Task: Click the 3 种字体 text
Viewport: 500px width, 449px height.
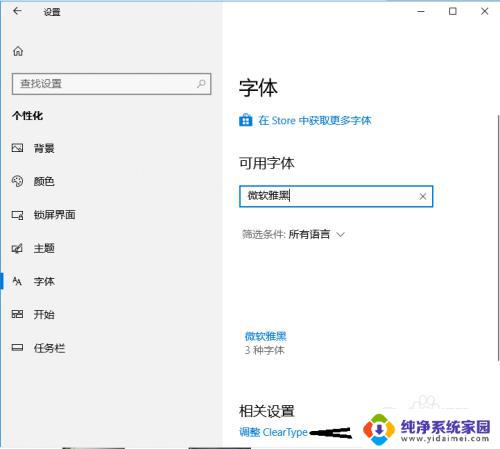Action: (265, 350)
